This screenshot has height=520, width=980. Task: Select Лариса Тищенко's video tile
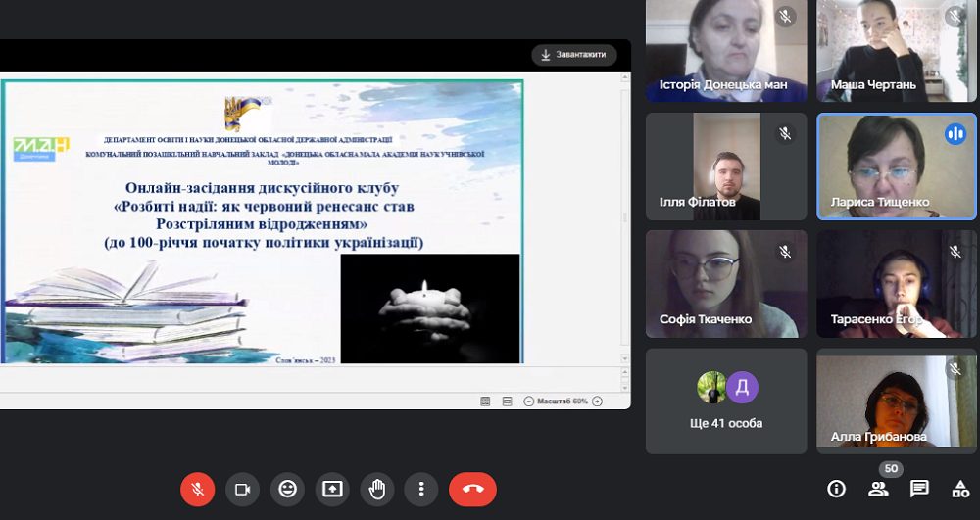point(897,166)
